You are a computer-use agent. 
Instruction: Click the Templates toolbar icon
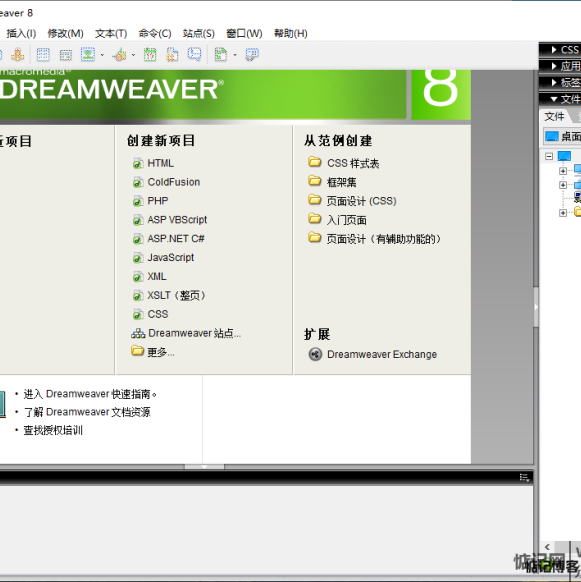coord(221,55)
